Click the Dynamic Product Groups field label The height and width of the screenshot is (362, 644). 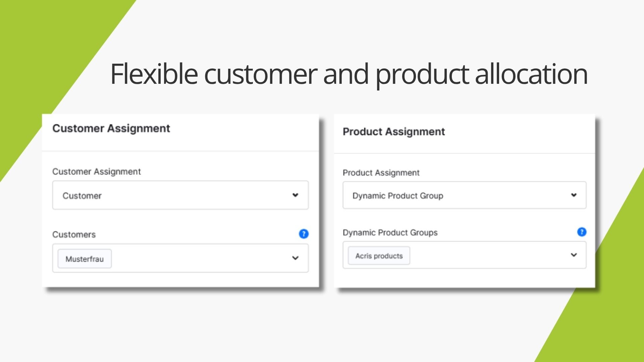(x=390, y=233)
